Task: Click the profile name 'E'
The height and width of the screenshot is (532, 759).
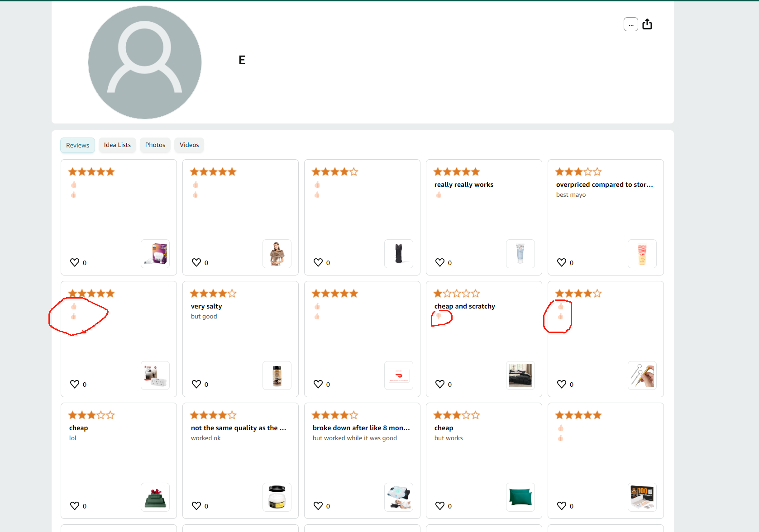Action: 242,60
